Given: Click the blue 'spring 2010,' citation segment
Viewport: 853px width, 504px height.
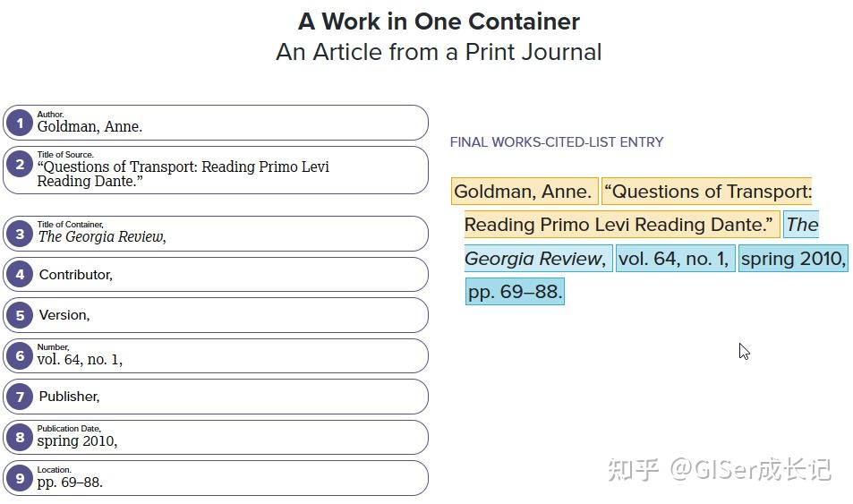Looking at the screenshot, I should click(793, 259).
